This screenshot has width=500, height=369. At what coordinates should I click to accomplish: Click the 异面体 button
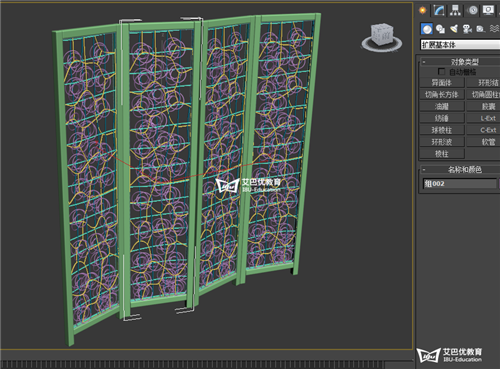[x=442, y=83]
